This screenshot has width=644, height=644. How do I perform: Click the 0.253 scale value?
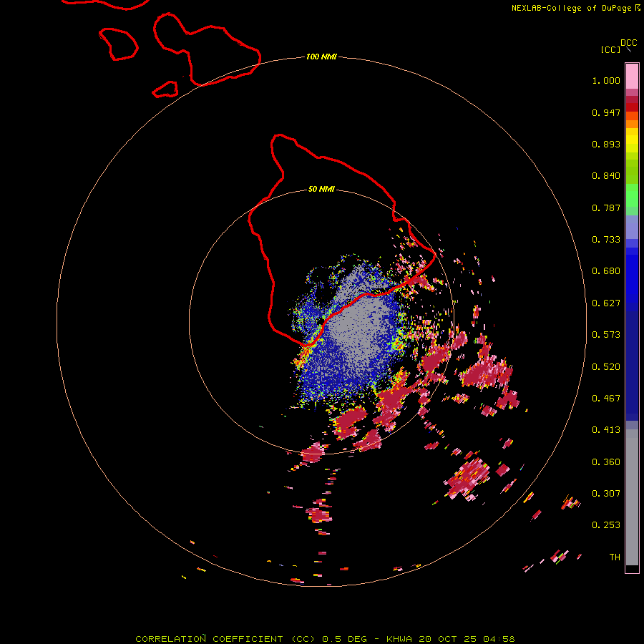click(x=606, y=525)
